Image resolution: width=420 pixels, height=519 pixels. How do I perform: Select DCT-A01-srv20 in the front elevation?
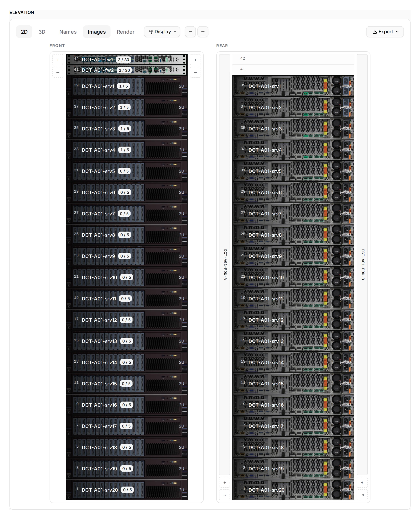click(x=127, y=490)
